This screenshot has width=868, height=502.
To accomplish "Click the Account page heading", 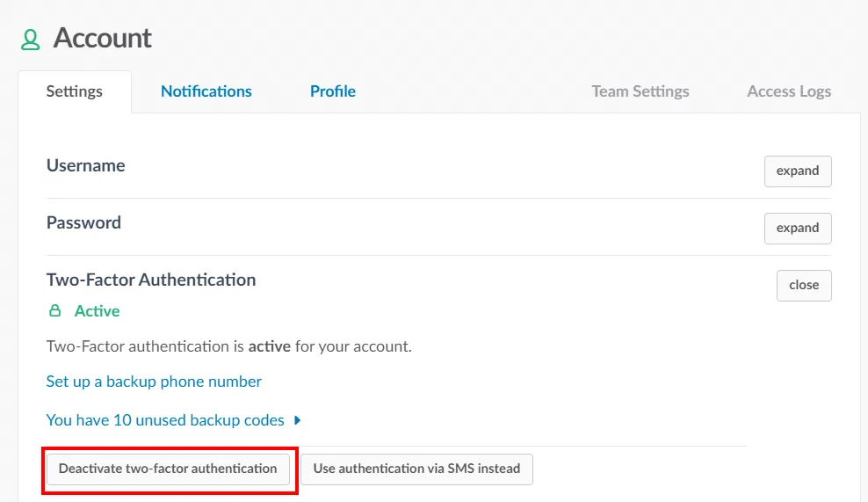I will (102, 39).
